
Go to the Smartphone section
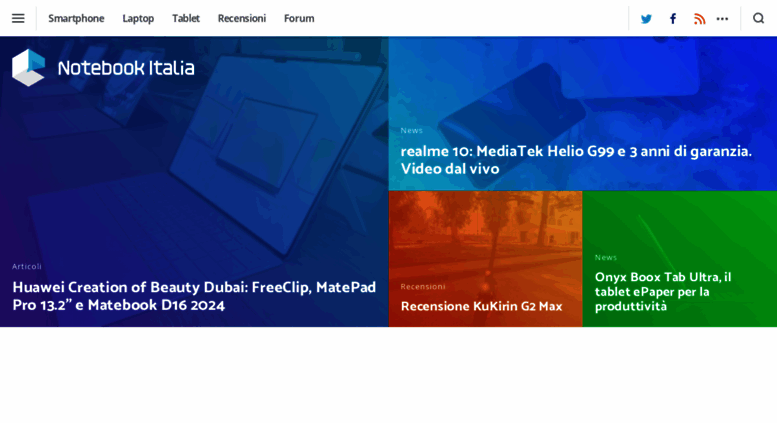point(76,18)
